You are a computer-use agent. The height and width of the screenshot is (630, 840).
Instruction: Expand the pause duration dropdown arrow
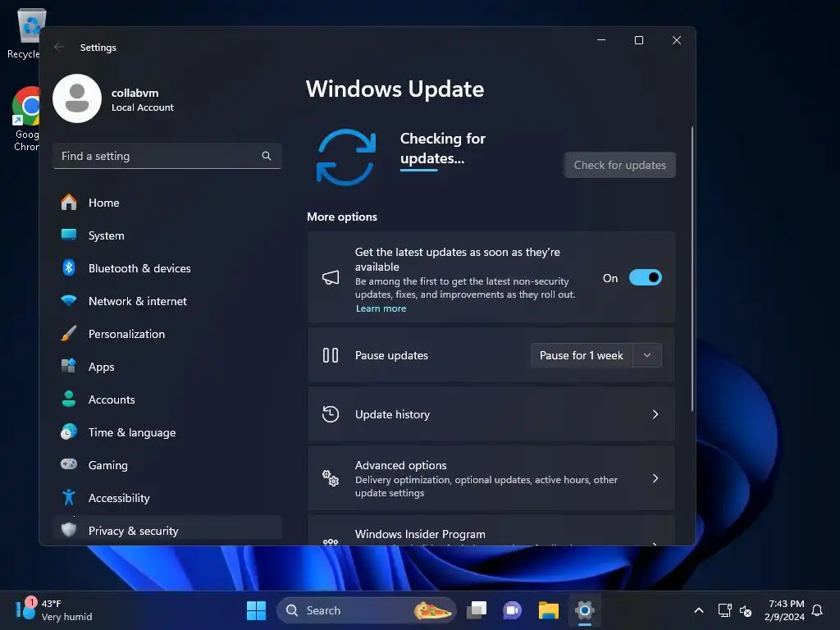click(647, 355)
